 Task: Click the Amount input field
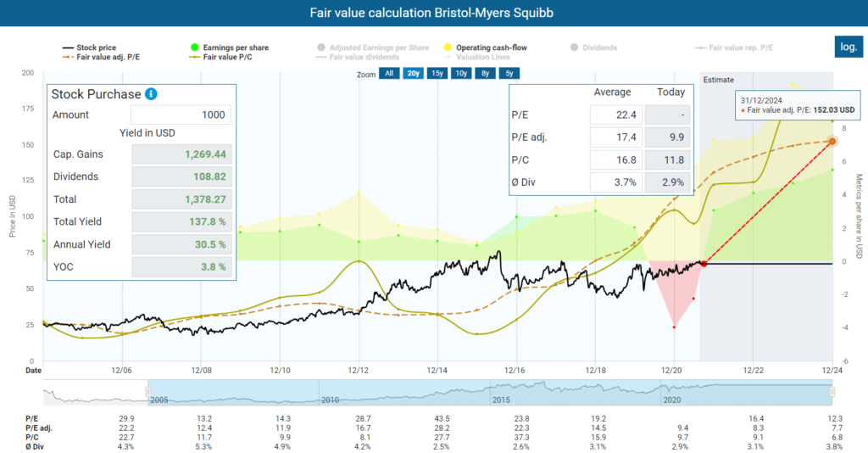point(181,115)
